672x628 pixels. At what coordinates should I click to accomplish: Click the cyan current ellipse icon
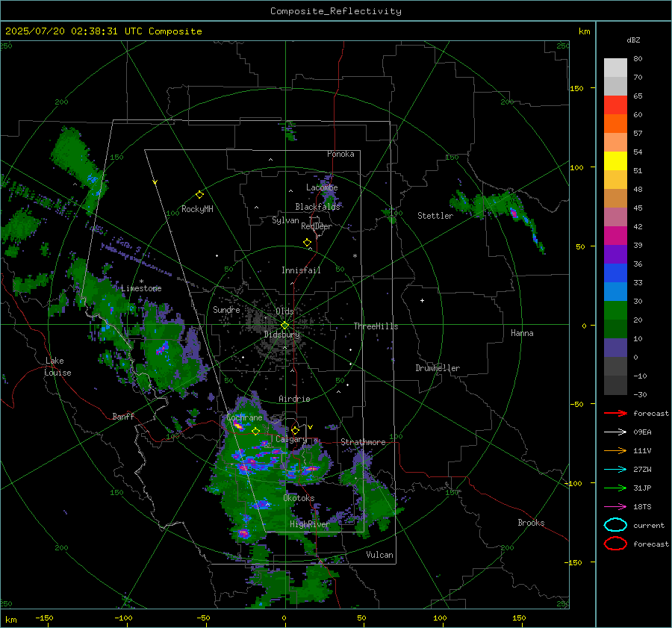click(x=615, y=525)
